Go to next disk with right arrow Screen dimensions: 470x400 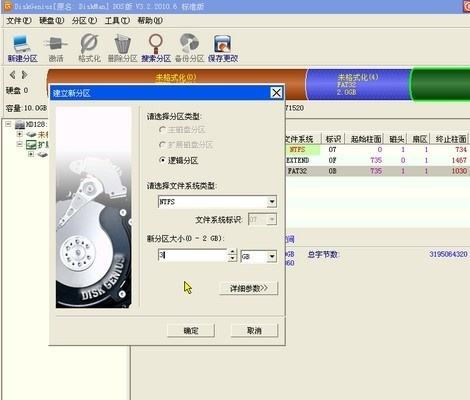coord(24,75)
